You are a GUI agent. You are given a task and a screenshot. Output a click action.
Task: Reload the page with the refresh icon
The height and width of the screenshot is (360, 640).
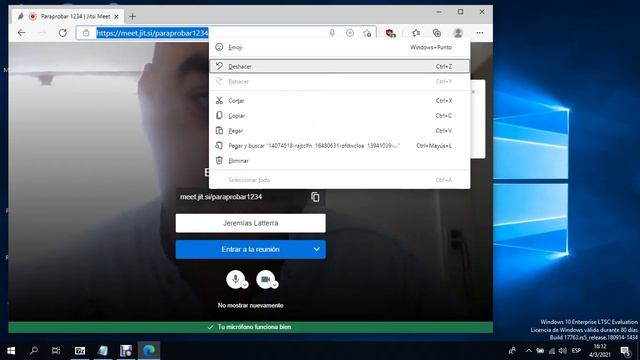coord(62,33)
